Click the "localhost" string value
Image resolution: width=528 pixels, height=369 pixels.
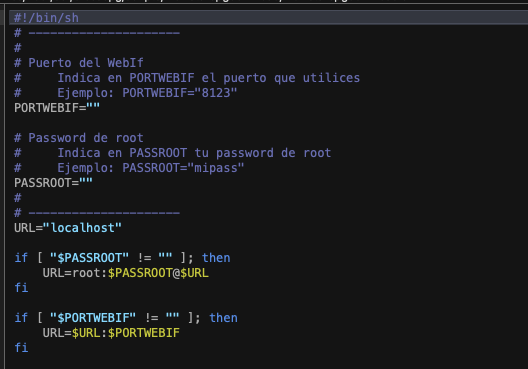(x=82, y=228)
